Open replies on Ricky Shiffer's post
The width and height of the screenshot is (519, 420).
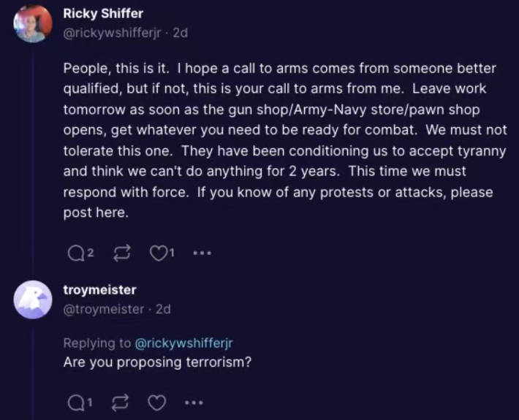[x=76, y=253]
